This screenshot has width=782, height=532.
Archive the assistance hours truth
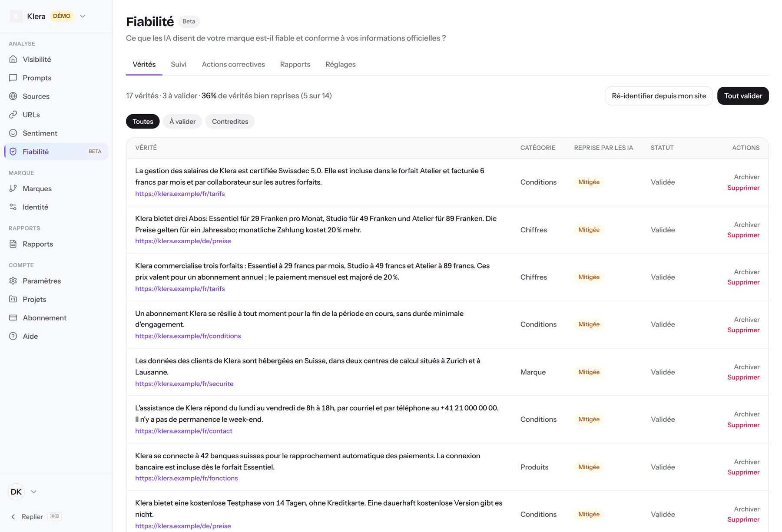click(746, 414)
